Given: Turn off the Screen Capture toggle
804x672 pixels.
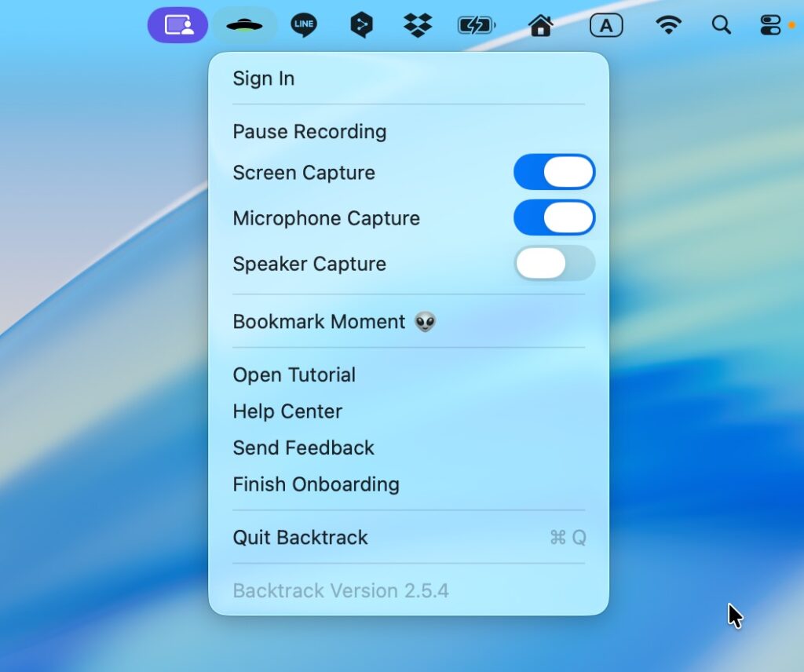Looking at the screenshot, I should (x=554, y=173).
